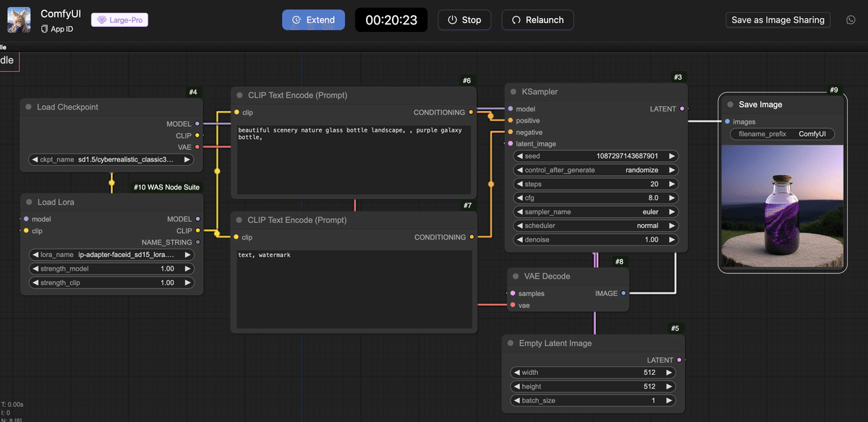The height and width of the screenshot is (422, 868).
Task: Open the lora_name selector
Action: tap(111, 255)
